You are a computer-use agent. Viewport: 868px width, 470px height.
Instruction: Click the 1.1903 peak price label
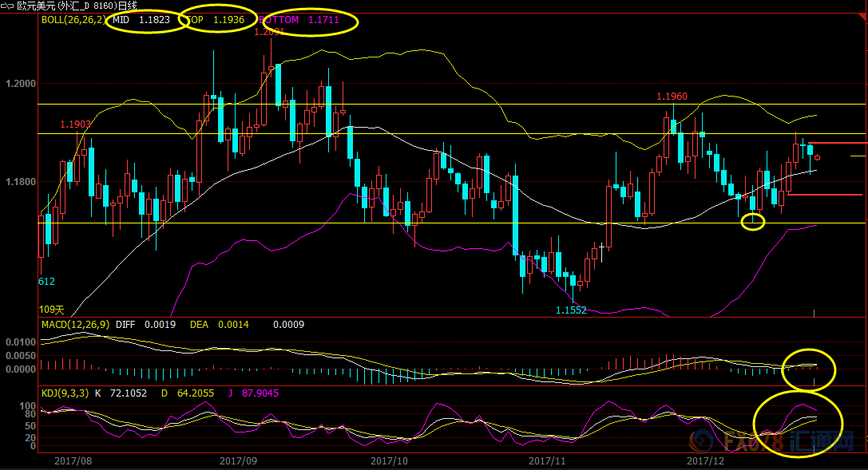coord(75,124)
